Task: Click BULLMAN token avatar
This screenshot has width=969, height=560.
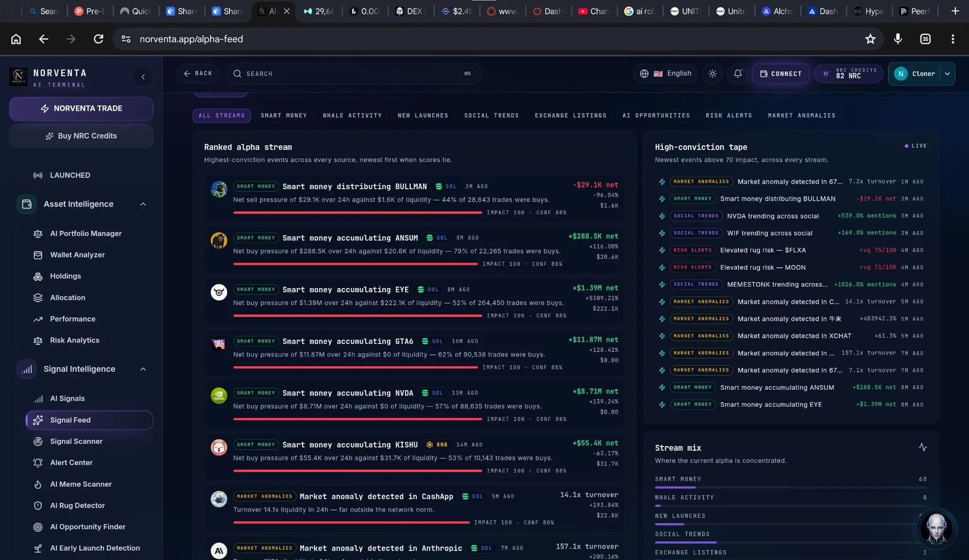Action: click(219, 189)
